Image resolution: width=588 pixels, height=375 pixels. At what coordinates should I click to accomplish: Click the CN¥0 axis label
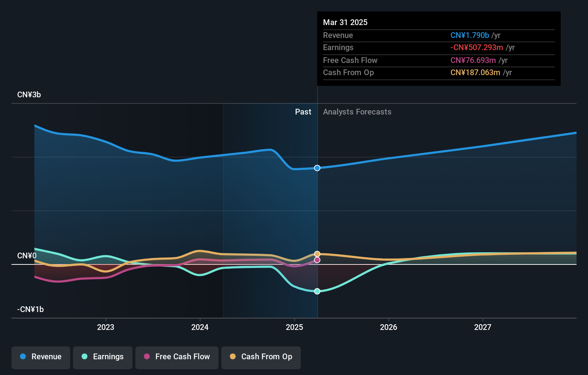tap(27, 256)
